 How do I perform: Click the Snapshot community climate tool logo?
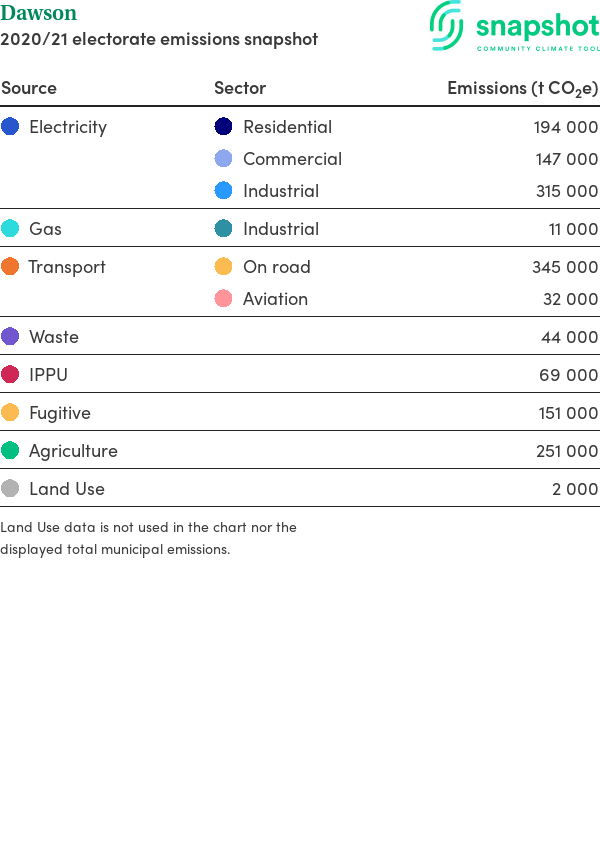click(514, 26)
